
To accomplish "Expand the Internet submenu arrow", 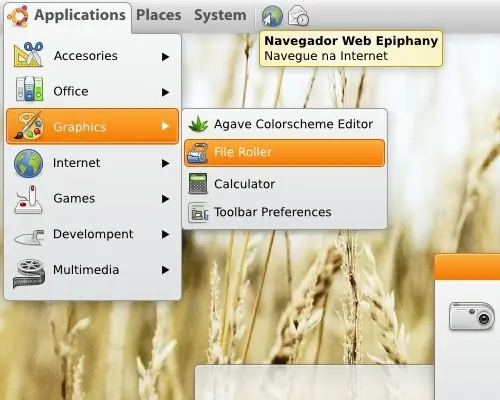I will tap(165, 163).
